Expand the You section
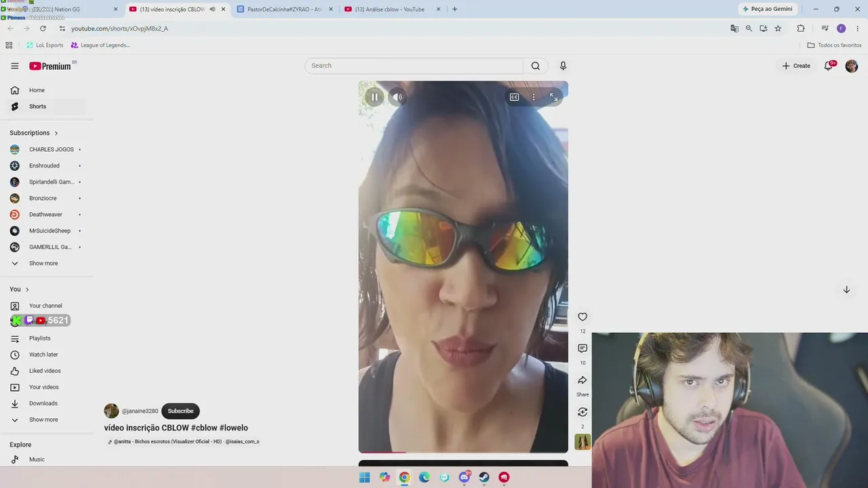This screenshot has height=488, width=868. pos(19,289)
